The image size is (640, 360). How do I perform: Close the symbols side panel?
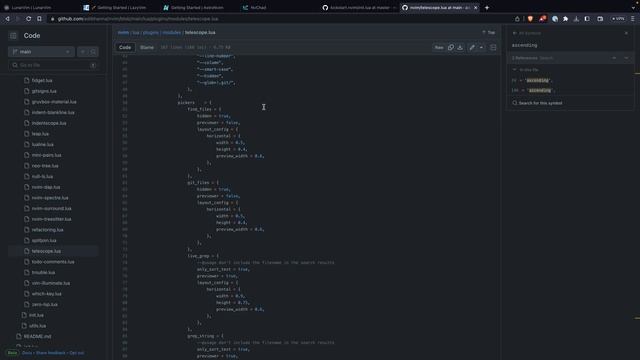click(x=627, y=33)
